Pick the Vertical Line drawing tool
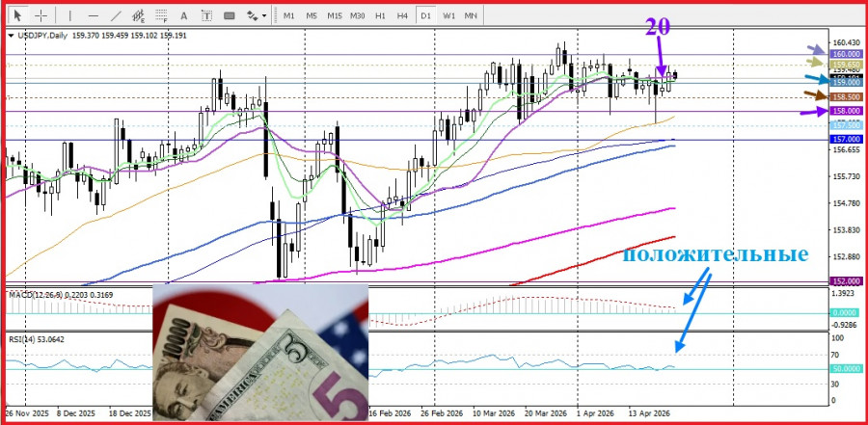The height and width of the screenshot is (425, 868). (70, 15)
